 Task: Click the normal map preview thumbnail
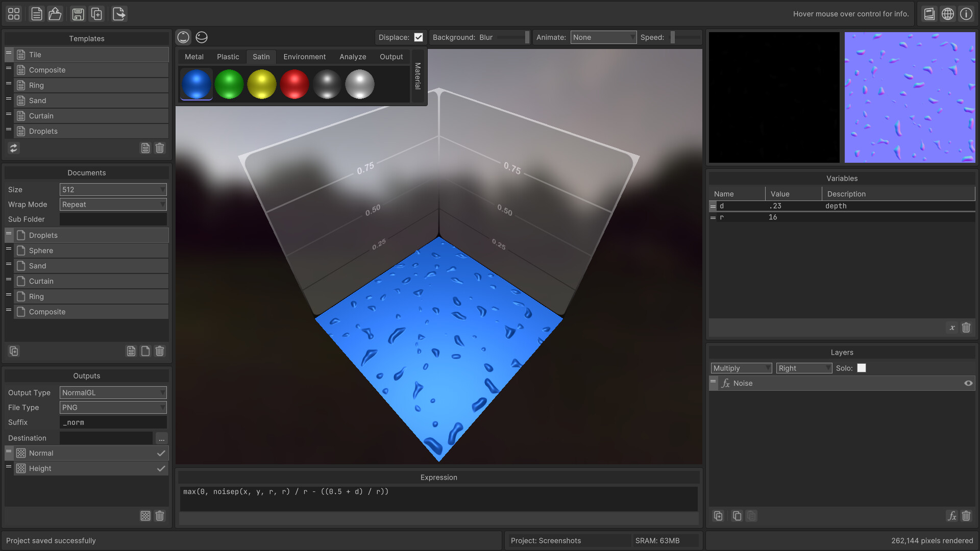[910, 97]
